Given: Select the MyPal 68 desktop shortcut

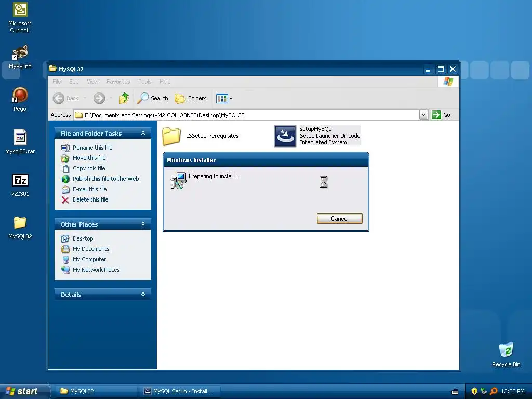Looking at the screenshot, I should [x=20, y=57].
